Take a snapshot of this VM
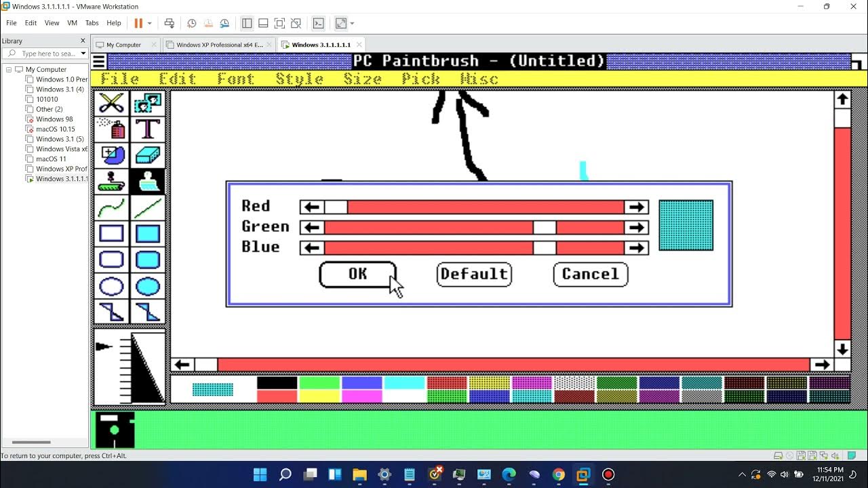 point(192,23)
